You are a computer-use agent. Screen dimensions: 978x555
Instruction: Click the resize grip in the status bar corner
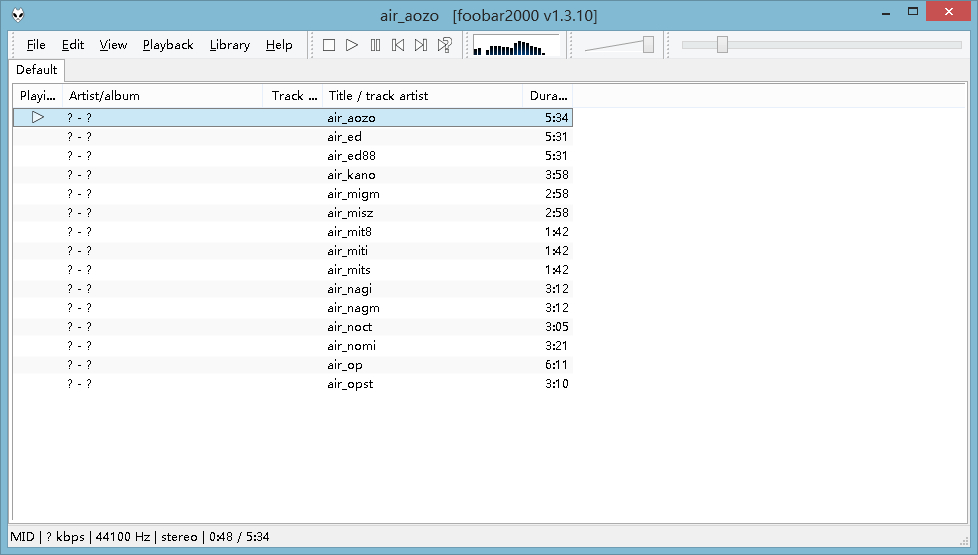(962, 540)
